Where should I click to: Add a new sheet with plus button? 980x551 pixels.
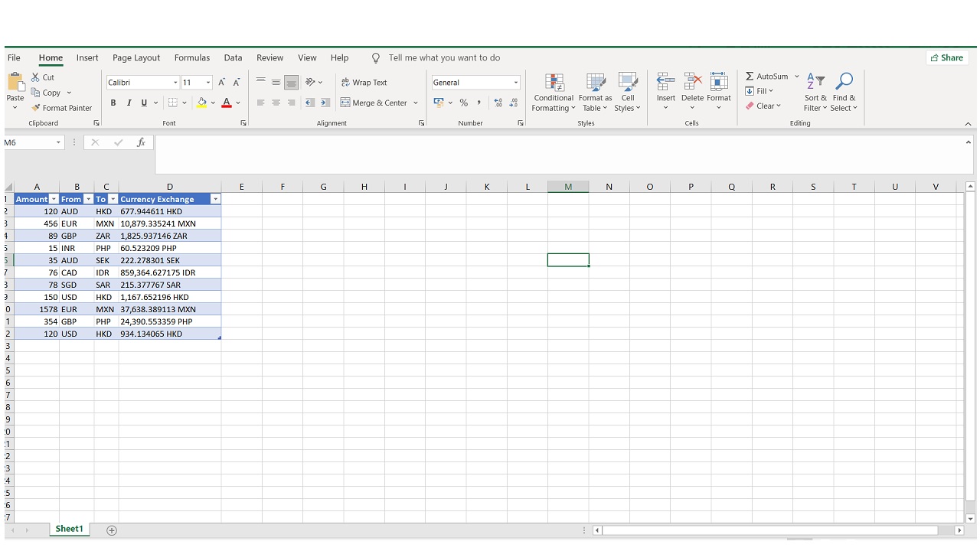point(112,530)
